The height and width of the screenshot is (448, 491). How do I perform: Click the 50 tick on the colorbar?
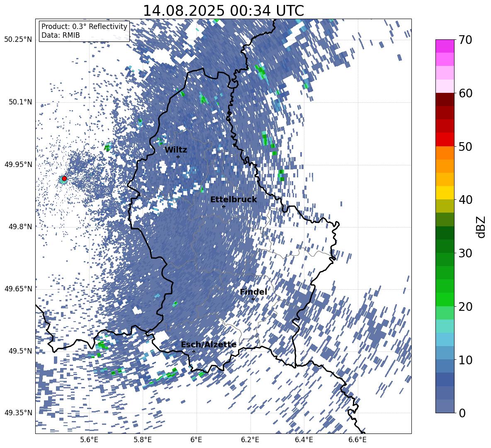tap(465, 147)
